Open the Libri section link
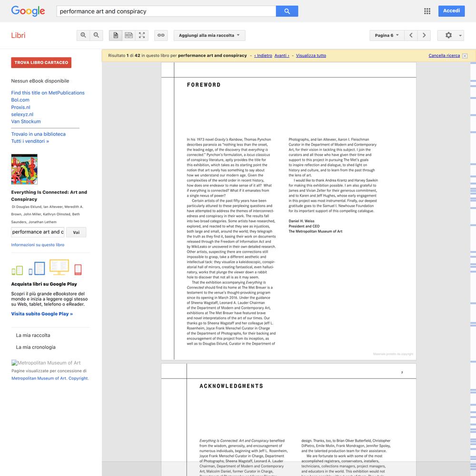The width and height of the screenshot is (476, 476). 18,35
